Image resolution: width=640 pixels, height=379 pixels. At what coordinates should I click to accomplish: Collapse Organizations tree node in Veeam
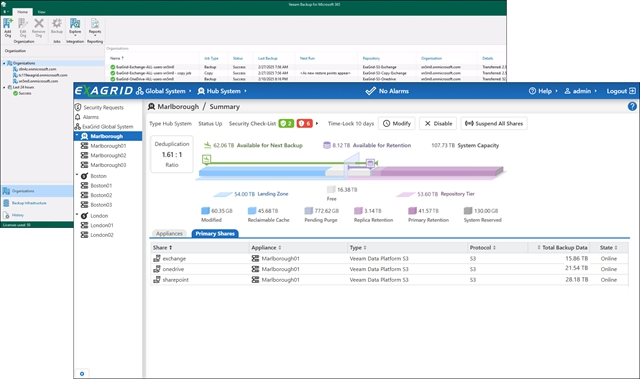(4, 63)
